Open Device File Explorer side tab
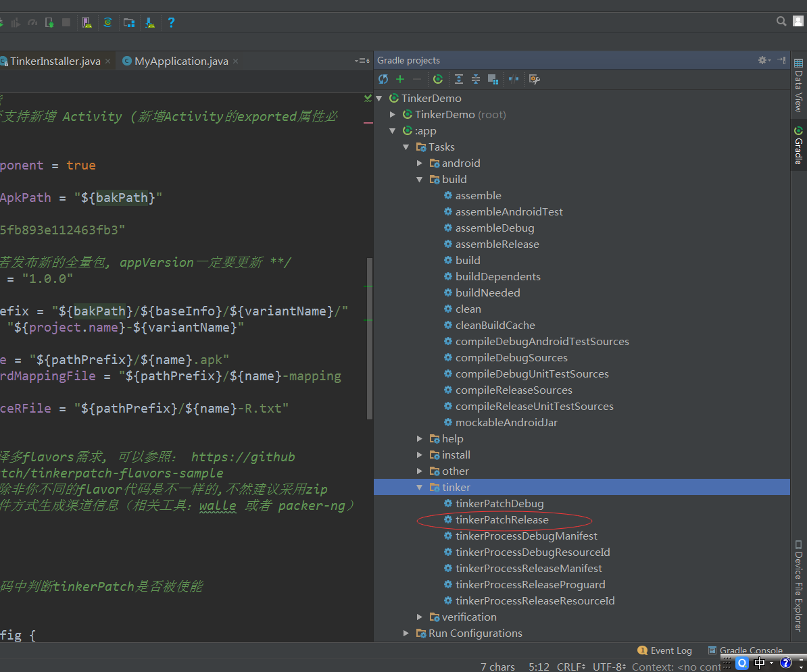 [798, 585]
